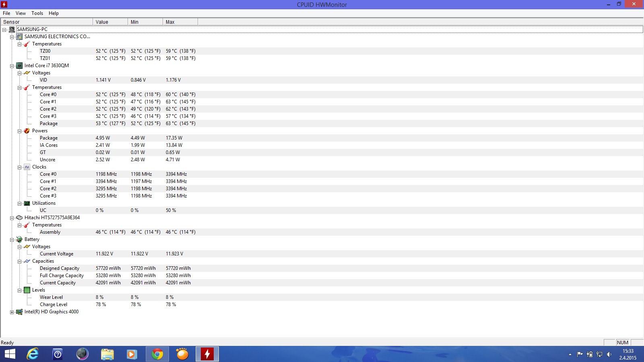
Task: Click the SAMSUNG-PC computer icon
Action: (12, 29)
